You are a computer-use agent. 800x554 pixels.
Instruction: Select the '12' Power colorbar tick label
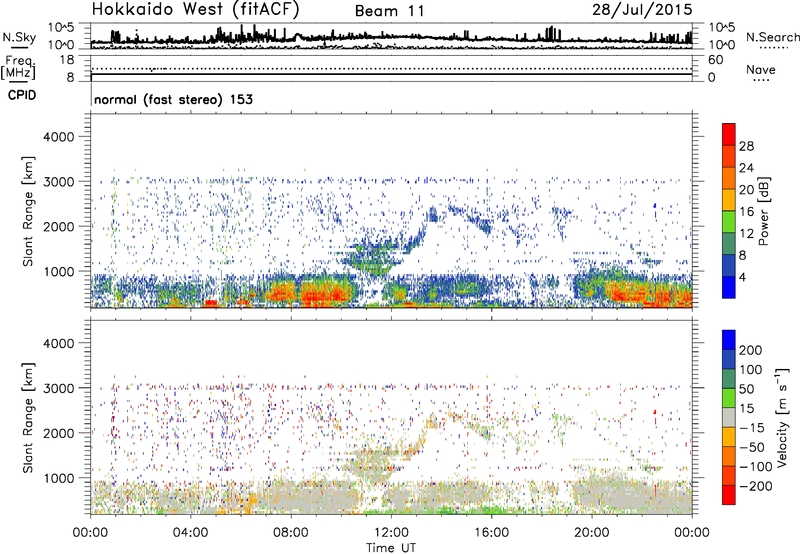[746, 233]
